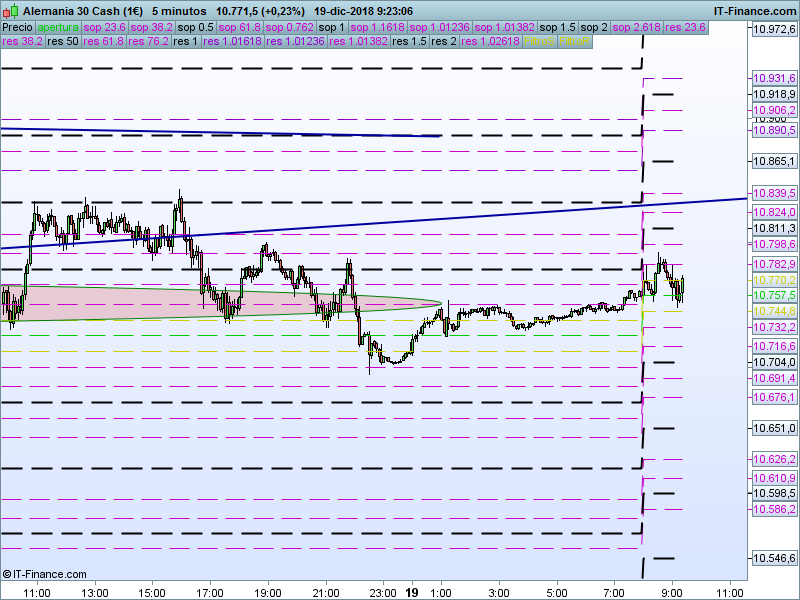This screenshot has width=800, height=600.
Task: Select the 10.811,3 price axis label
Action: pos(774,228)
